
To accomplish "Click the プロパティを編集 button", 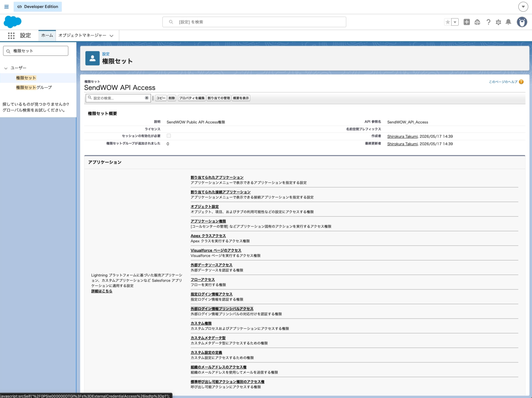I will [192, 98].
